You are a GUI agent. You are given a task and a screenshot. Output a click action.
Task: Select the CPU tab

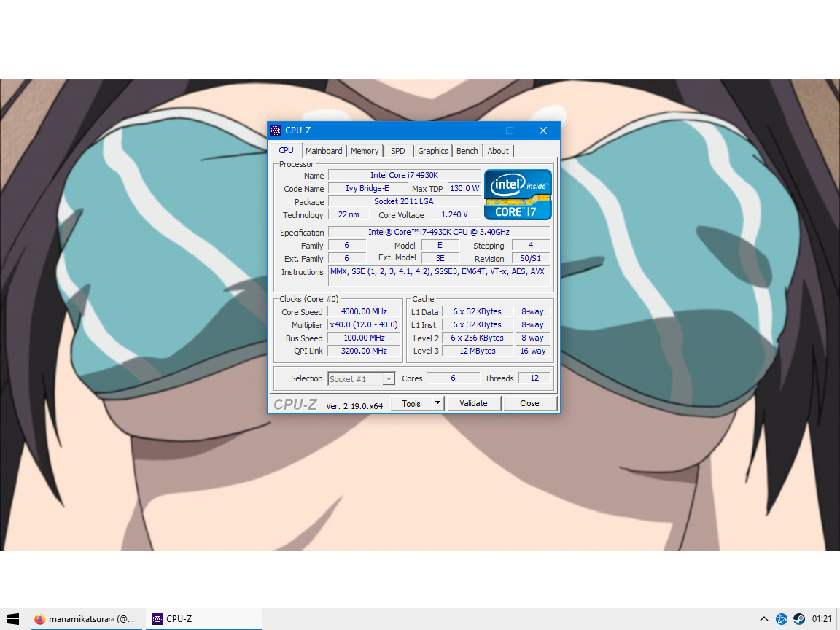click(286, 150)
